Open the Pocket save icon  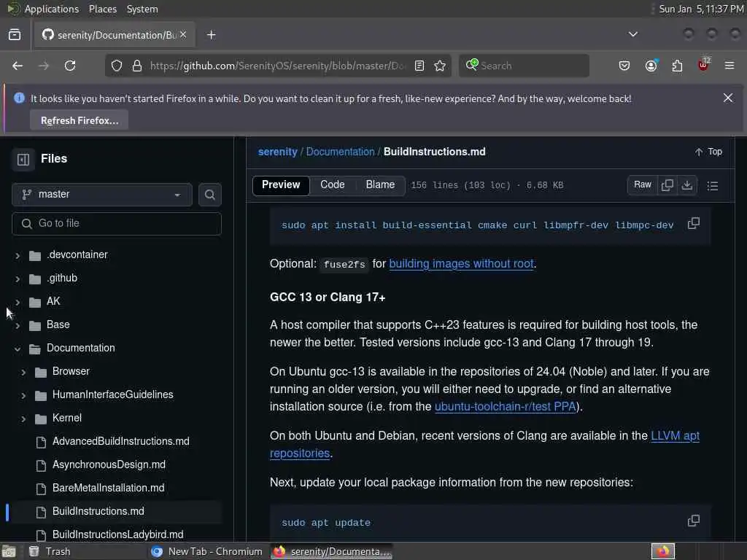(x=624, y=66)
